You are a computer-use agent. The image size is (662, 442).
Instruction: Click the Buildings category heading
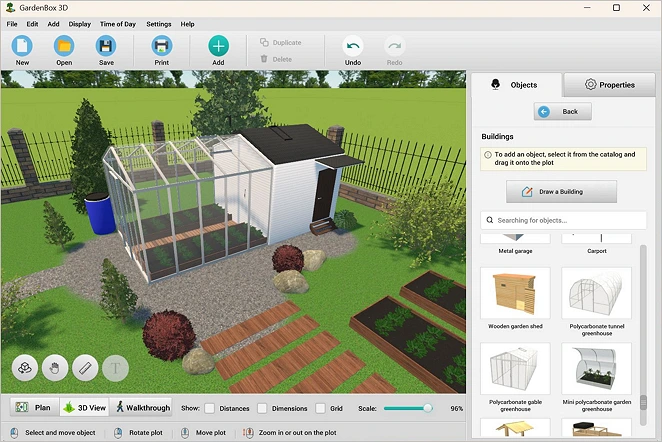point(497,136)
